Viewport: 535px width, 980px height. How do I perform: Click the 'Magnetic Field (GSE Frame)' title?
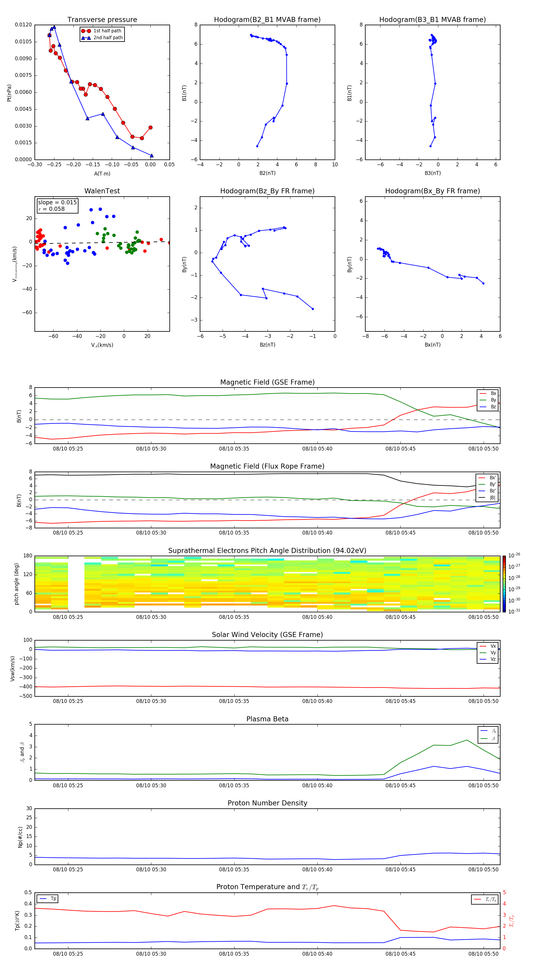[267, 382]
